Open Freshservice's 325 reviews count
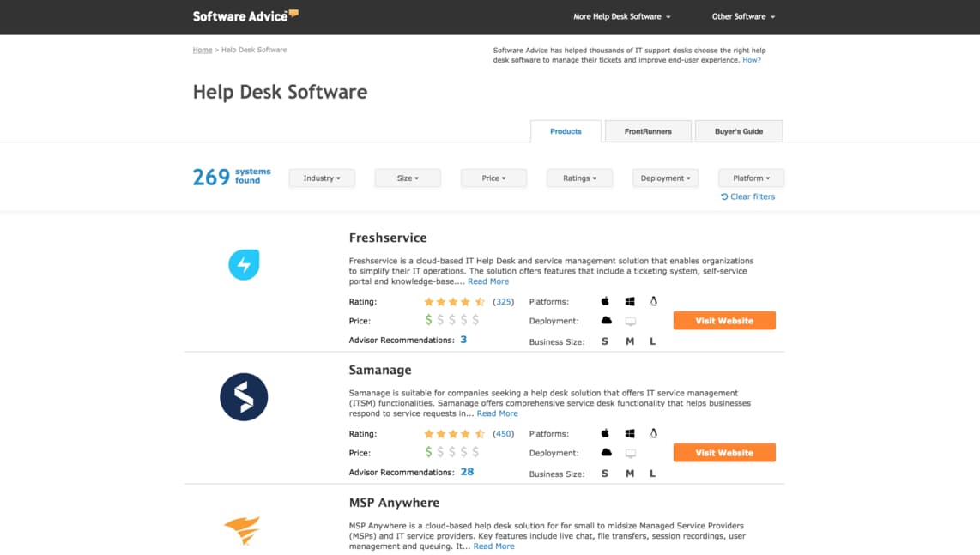This screenshot has width=980, height=555. (x=503, y=301)
